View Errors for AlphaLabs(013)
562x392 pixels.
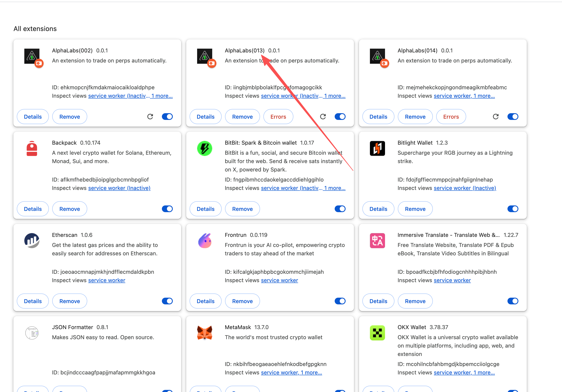278,117
